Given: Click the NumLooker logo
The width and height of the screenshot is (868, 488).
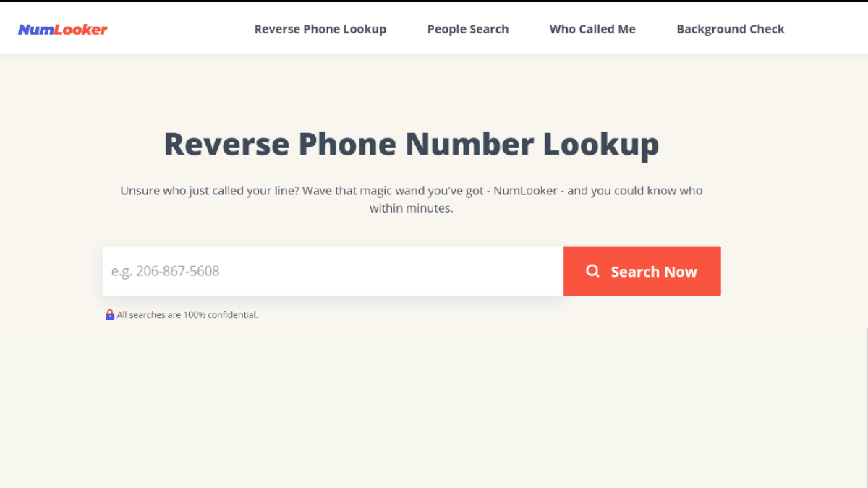Looking at the screenshot, I should click(63, 30).
